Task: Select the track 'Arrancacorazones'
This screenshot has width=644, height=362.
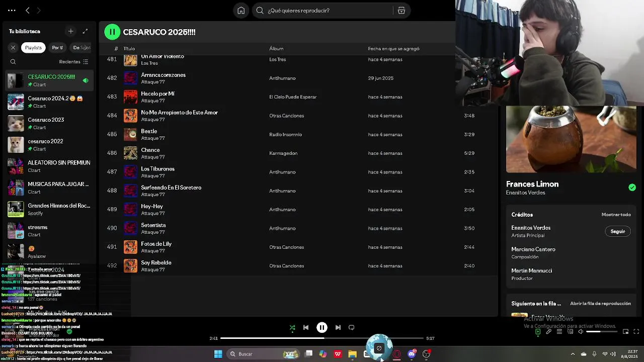Action: [163, 75]
